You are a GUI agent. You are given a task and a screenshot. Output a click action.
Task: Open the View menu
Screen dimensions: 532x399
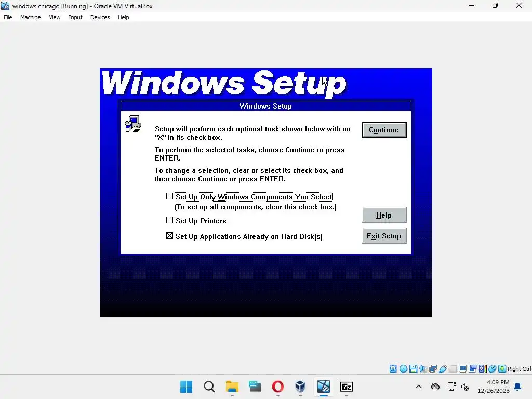click(x=55, y=17)
